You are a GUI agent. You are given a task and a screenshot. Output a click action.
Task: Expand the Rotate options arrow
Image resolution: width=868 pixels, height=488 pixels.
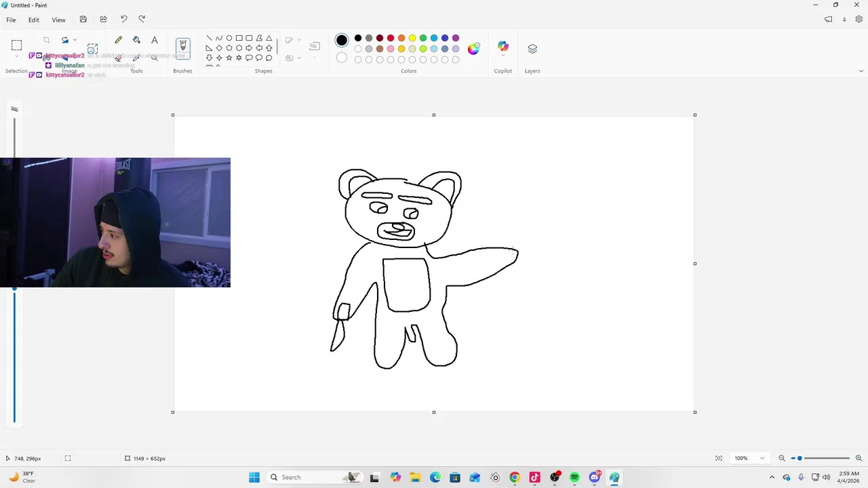(75, 40)
